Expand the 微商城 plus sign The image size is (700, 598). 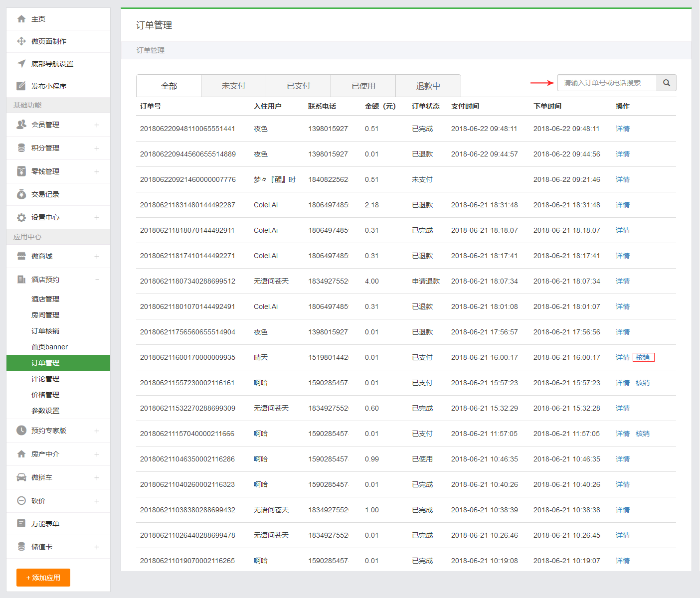coord(97,256)
